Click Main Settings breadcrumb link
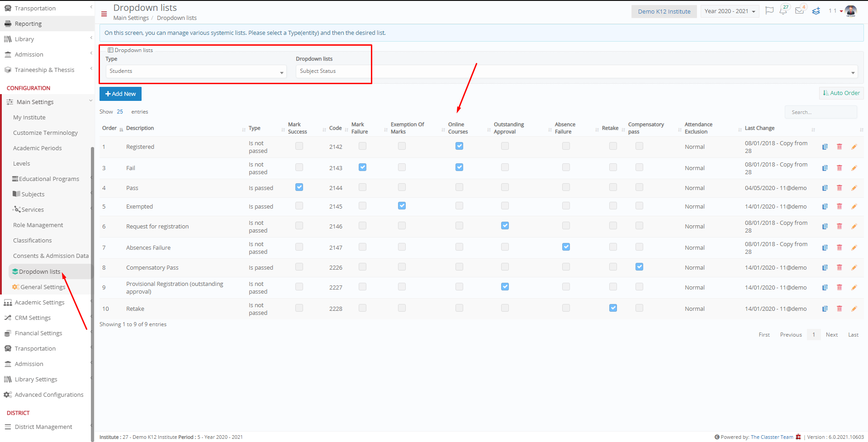This screenshot has width=868, height=442. (x=131, y=18)
